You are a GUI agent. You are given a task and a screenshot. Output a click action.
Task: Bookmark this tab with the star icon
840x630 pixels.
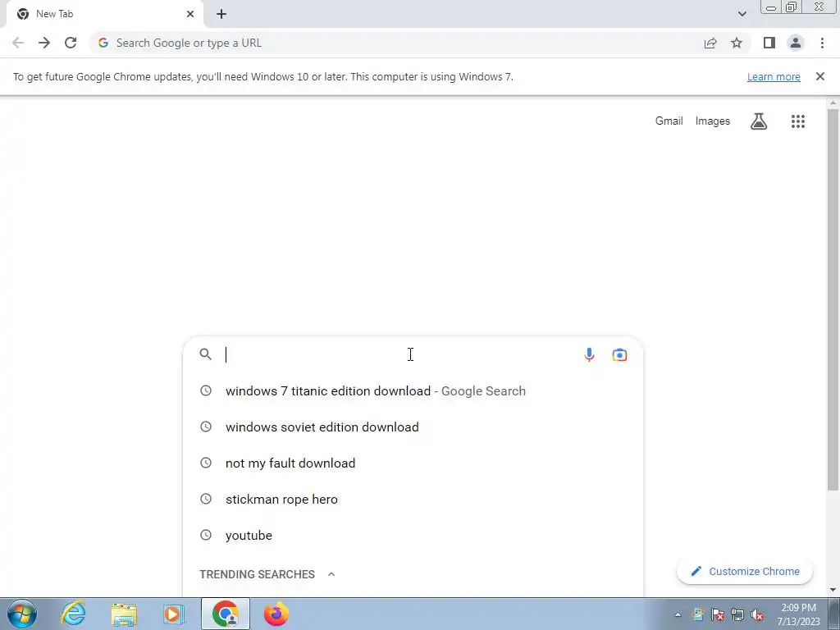click(737, 43)
